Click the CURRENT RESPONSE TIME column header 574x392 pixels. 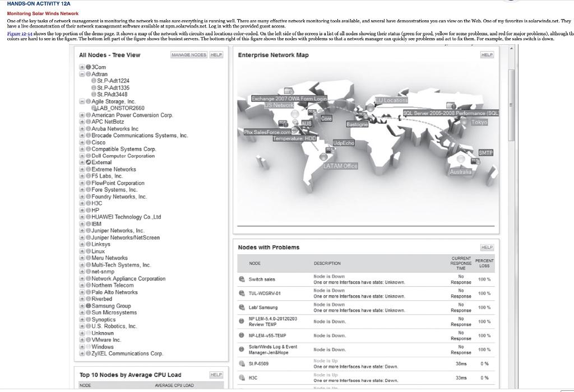[x=461, y=263]
